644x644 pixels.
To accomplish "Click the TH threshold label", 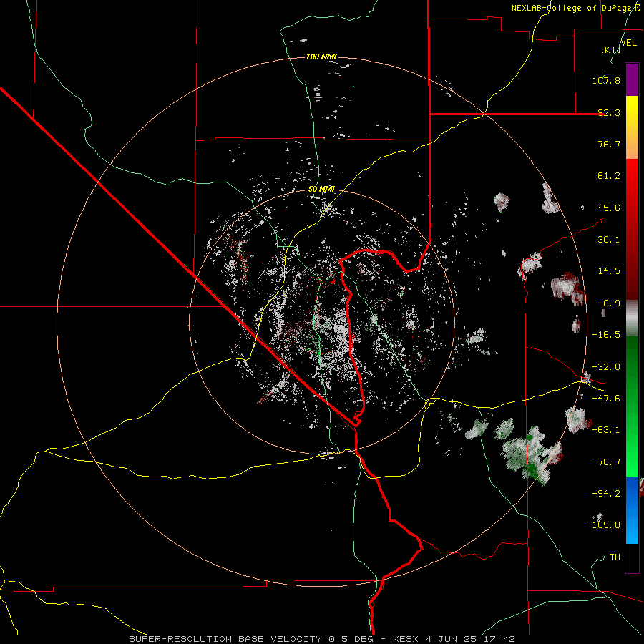I will pyautogui.click(x=615, y=557).
